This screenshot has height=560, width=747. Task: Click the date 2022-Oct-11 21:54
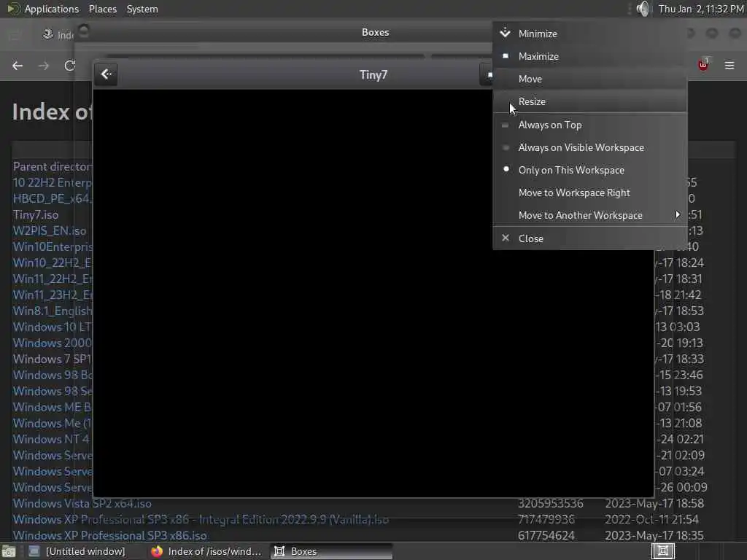coord(651,519)
